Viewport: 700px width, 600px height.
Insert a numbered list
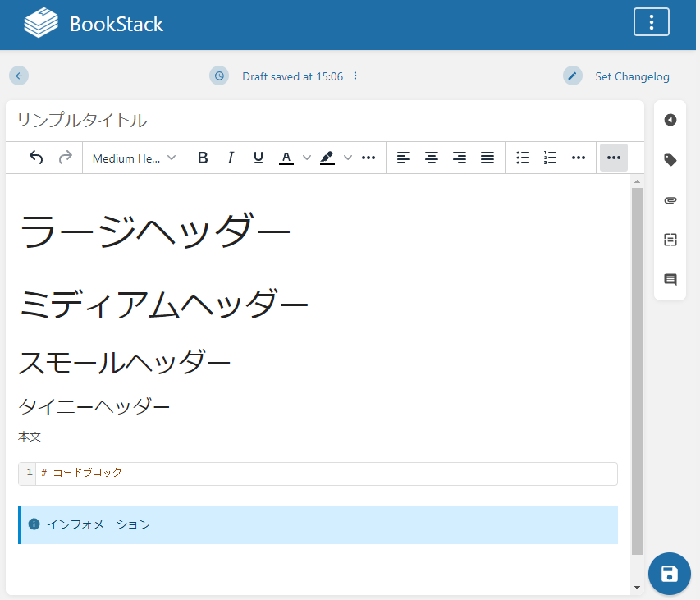click(551, 158)
